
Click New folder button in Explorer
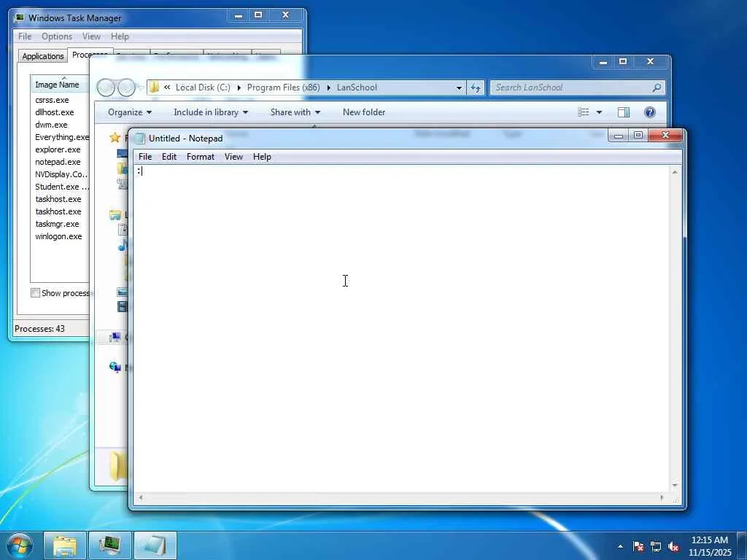click(x=364, y=112)
